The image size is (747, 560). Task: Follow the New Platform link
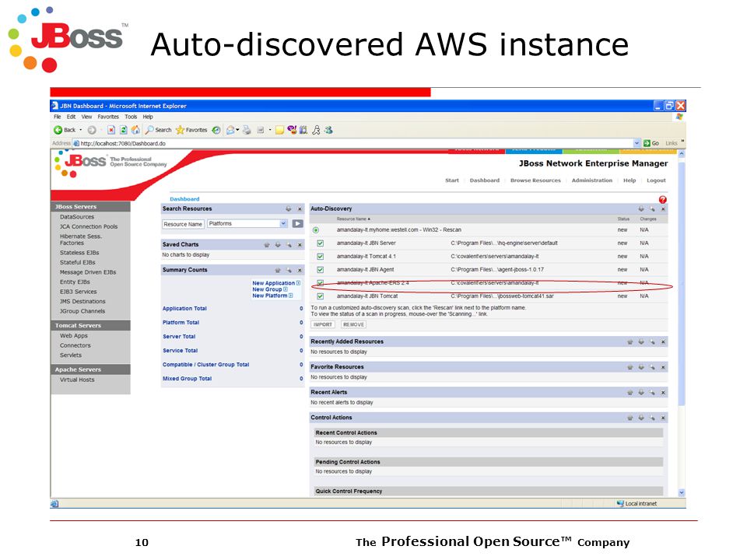click(x=272, y=296)
